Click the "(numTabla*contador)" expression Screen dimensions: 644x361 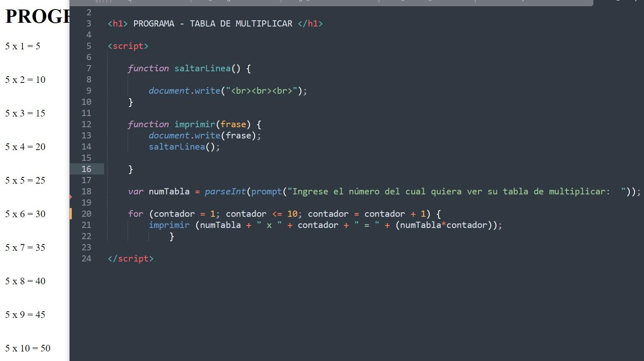pyautogui.click(x=444, y=225)
